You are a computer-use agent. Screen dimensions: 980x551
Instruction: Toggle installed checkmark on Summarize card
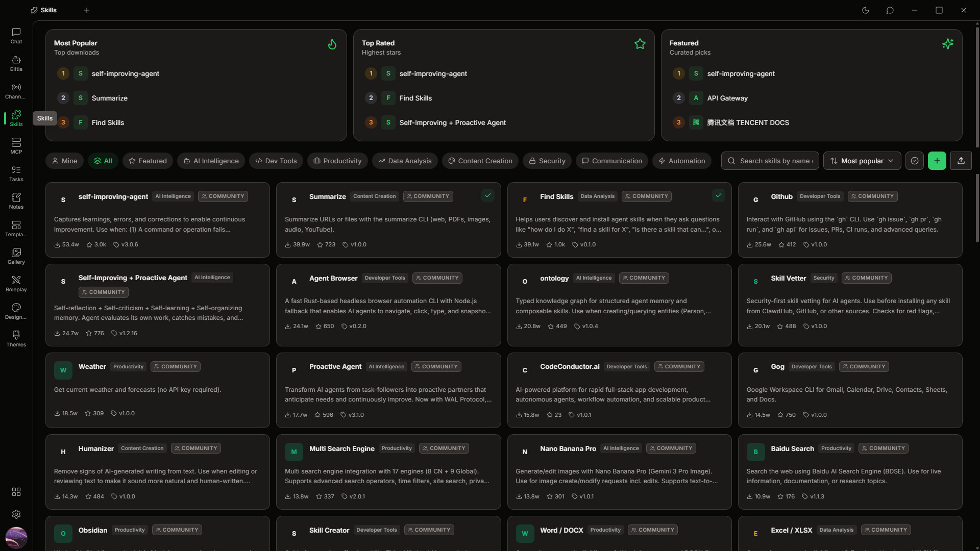(488, 195)
